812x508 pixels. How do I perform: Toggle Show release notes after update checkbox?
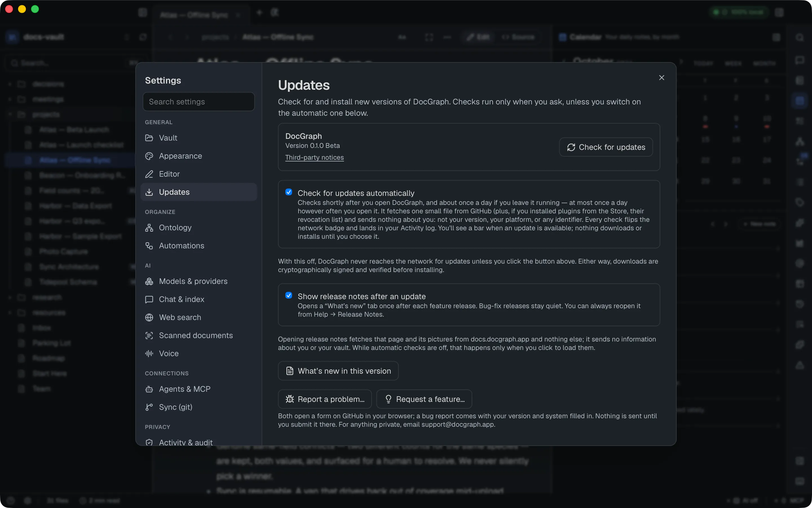click(288, 295)
